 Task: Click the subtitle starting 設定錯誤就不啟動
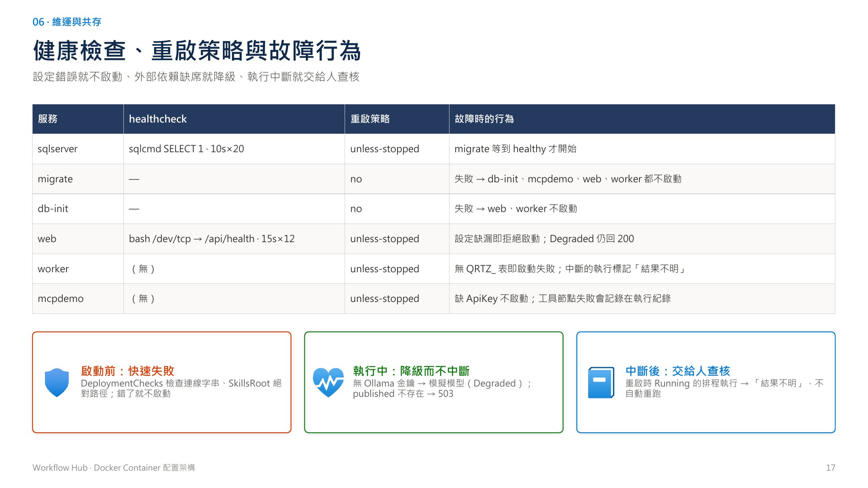point(196,77)
